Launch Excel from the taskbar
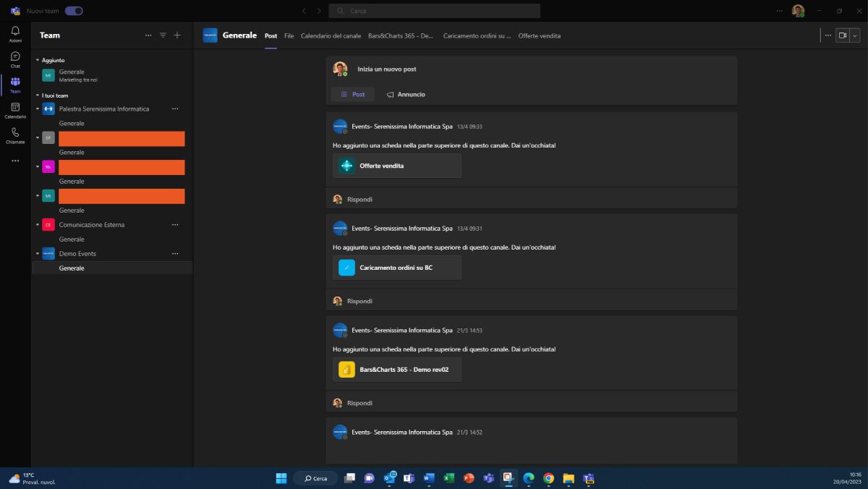The height and width of the screenshot is (489, 868). pos(448,478)
